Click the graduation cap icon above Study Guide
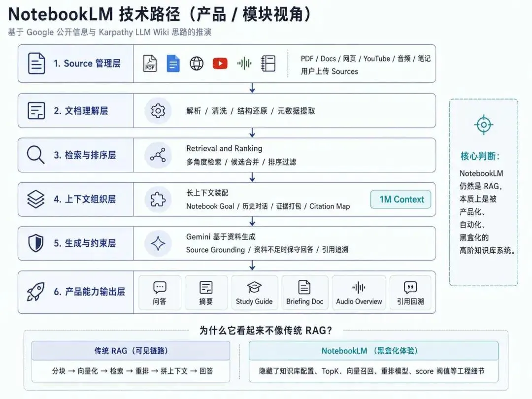This screenshot has width=532, height=399. 254,287
